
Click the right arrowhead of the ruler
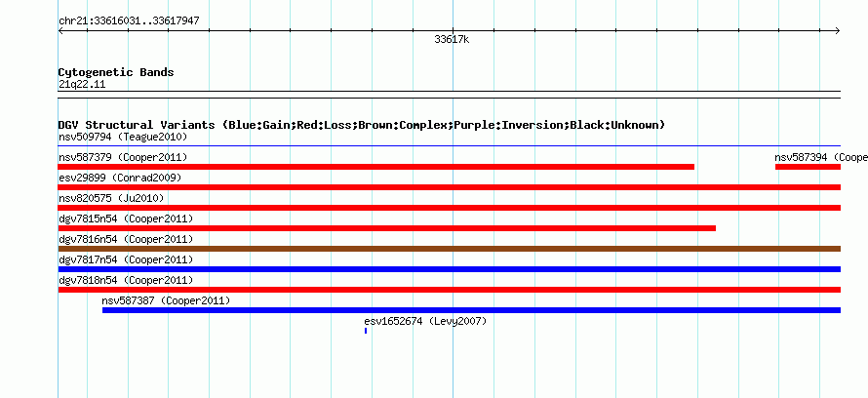[x=838, y=31]
